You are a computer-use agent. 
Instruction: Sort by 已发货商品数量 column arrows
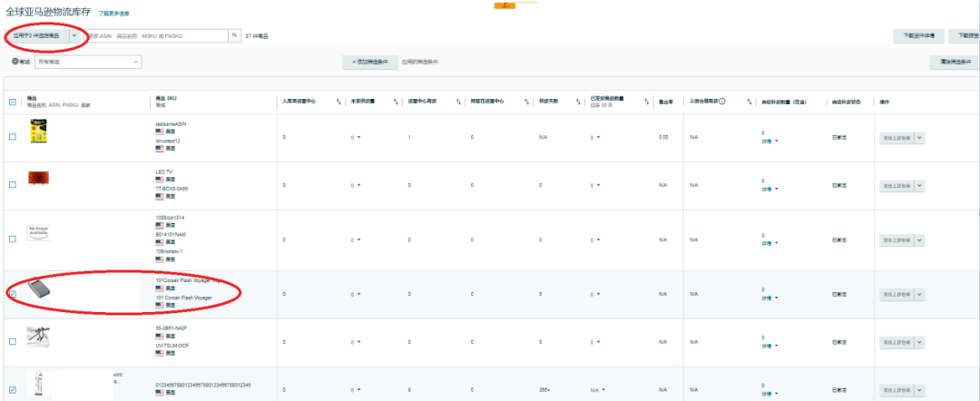click(x=649, y=102)
